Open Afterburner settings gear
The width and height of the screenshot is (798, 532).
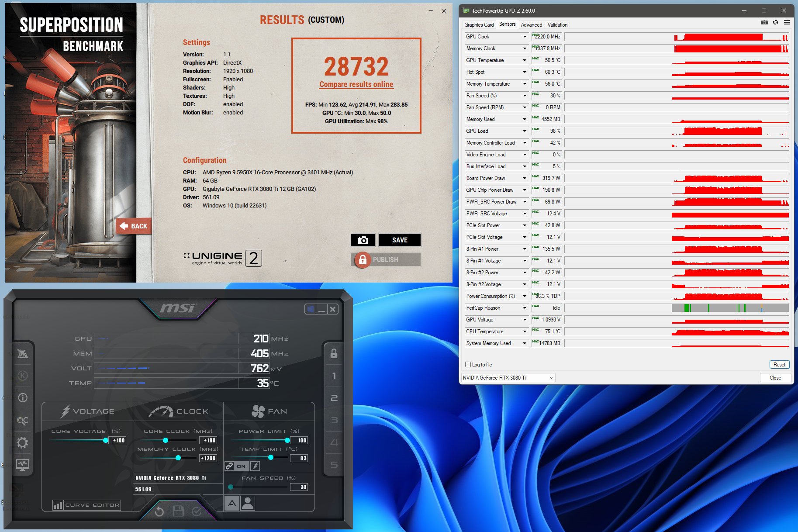point(23,442)
